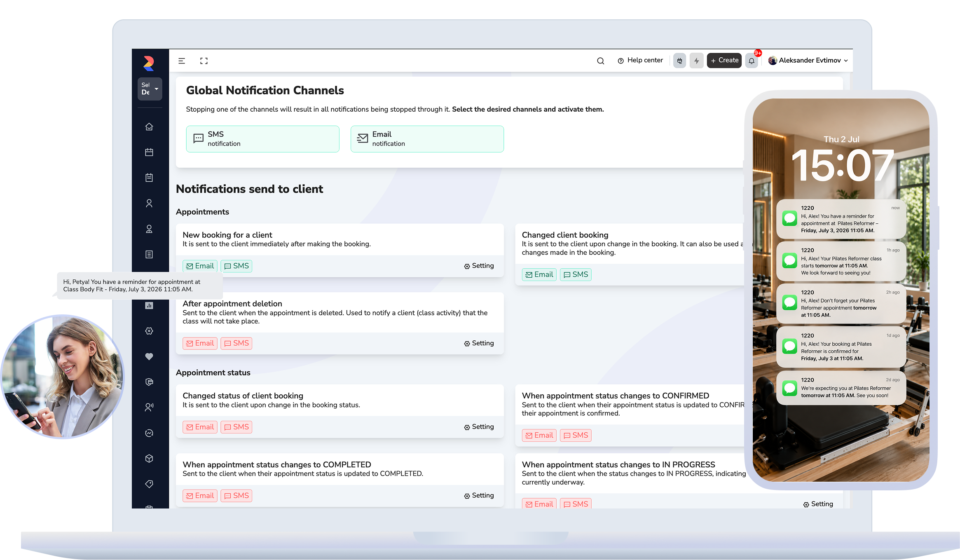Open the cube products icon in sidebar
The width and height of the screenshot is (960, 560).
pyautogui.click(x=149, y=458)
